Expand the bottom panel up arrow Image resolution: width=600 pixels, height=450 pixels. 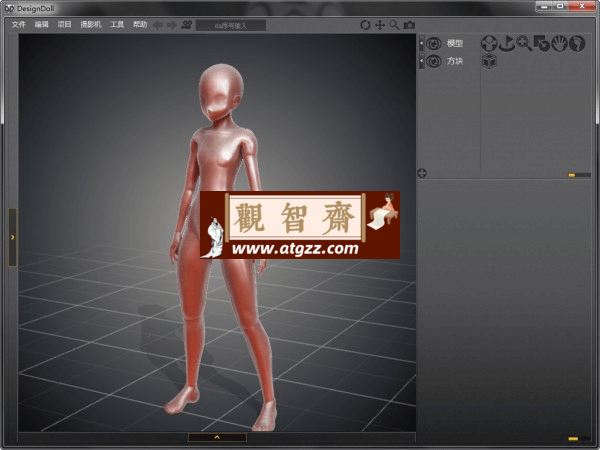click(217, 437)
